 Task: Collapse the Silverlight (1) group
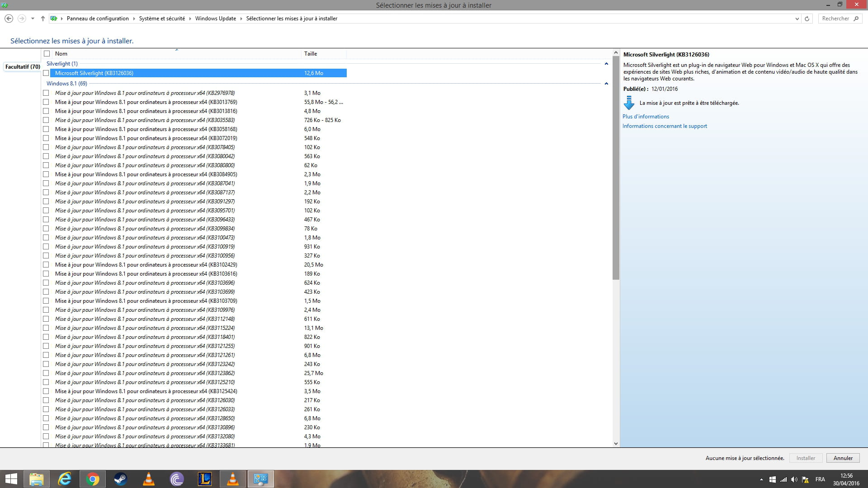click(606, 64)
